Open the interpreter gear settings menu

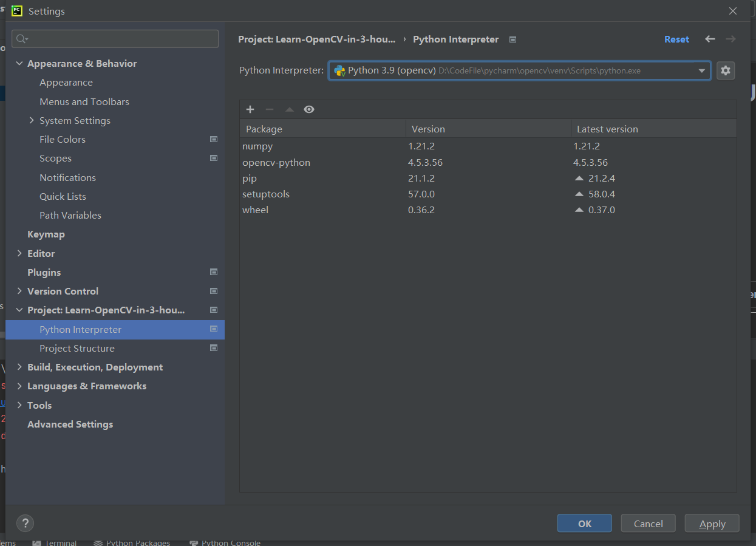coord(725,70)
